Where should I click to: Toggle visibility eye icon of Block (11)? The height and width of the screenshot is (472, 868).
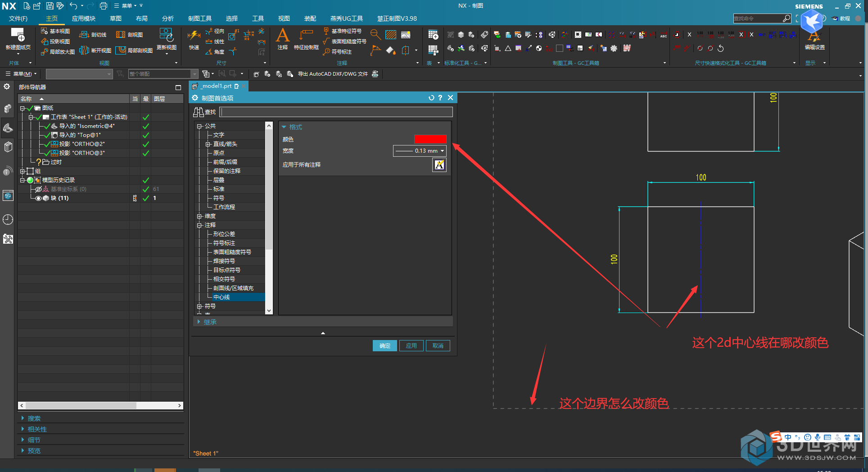[39, 198]
